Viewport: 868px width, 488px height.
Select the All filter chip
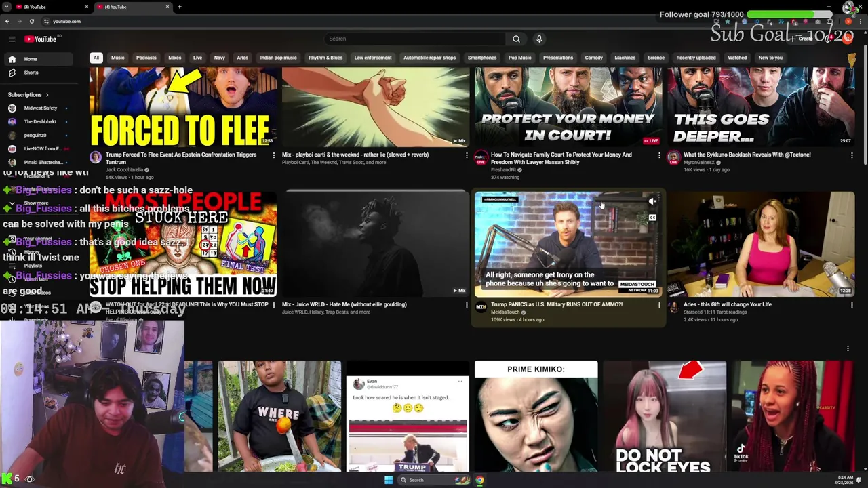(x=96, y=58)
